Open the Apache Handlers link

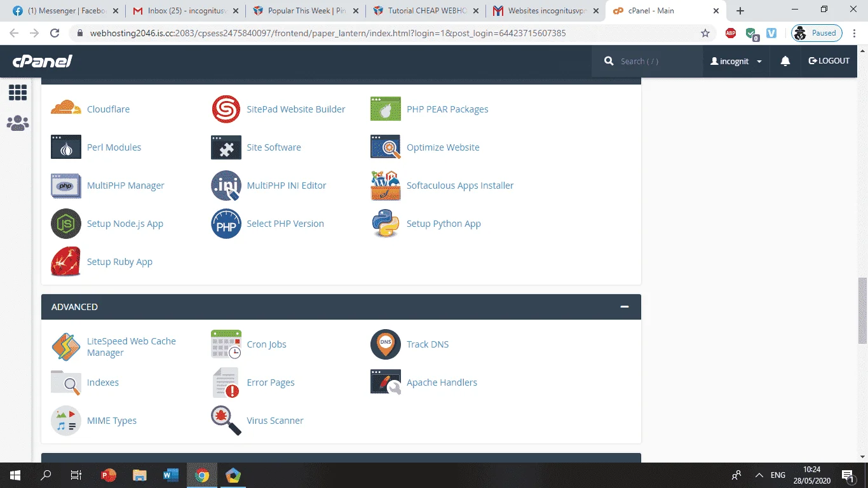click(x=442, y=383)
